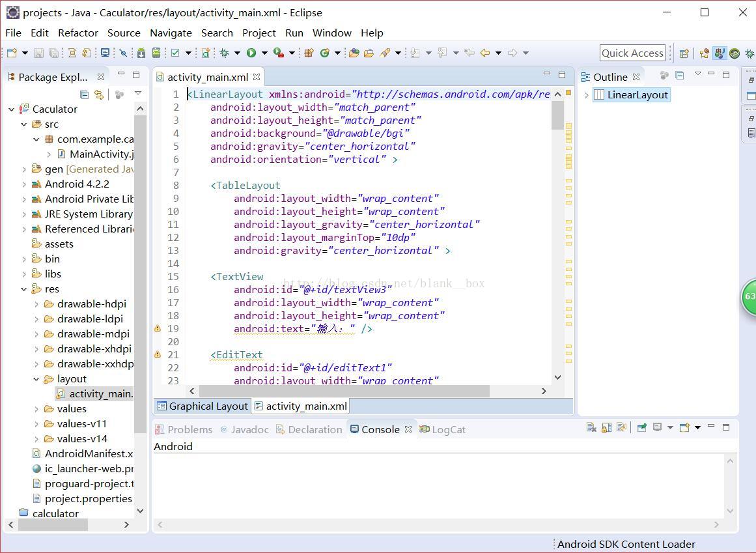Click Collapse All icon in Outline panel
This screenshot has height=553, width=756.
(680, 76)
